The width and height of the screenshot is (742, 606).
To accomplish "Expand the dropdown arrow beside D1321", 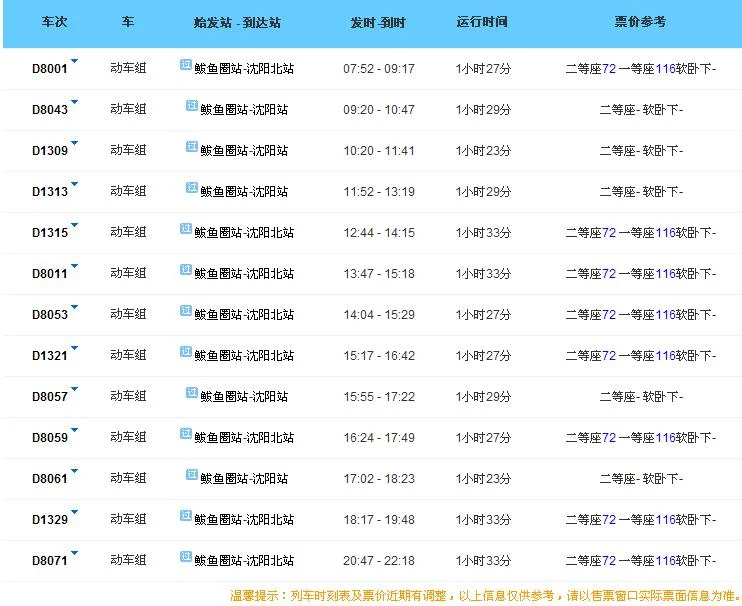I will [74, 349].
